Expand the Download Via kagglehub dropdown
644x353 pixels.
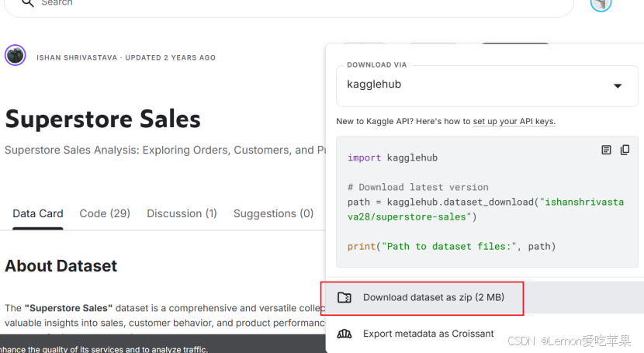487,85
